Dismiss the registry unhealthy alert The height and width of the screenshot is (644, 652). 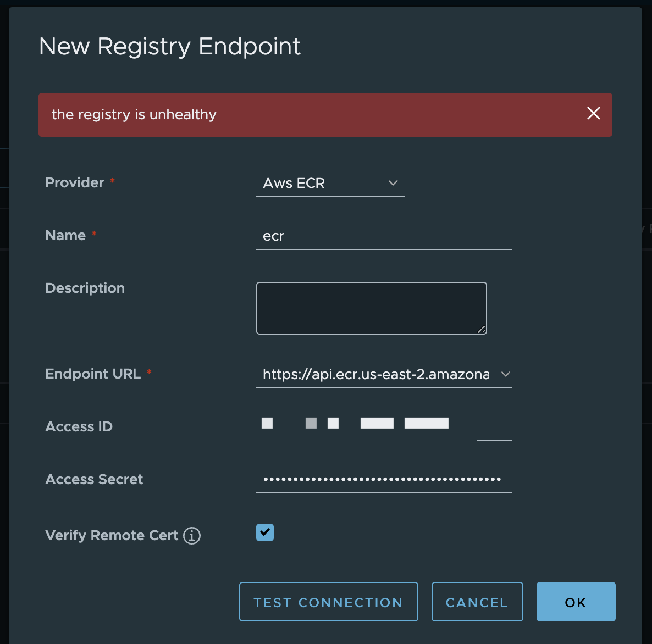tap(593, 114)
